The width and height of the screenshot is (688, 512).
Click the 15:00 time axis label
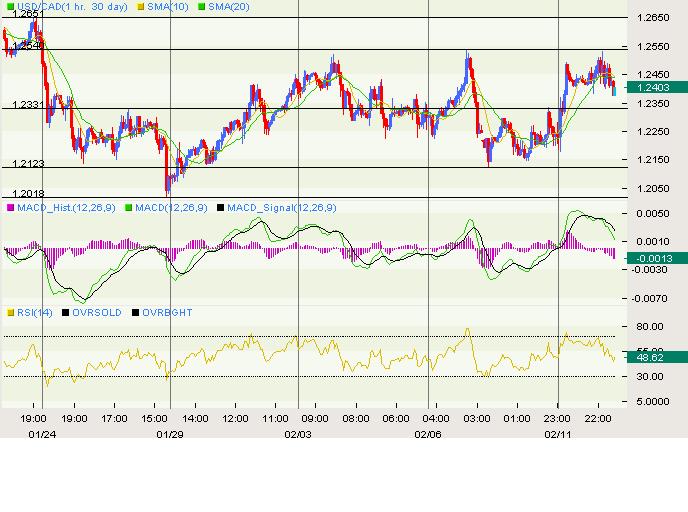coord(154,419)
